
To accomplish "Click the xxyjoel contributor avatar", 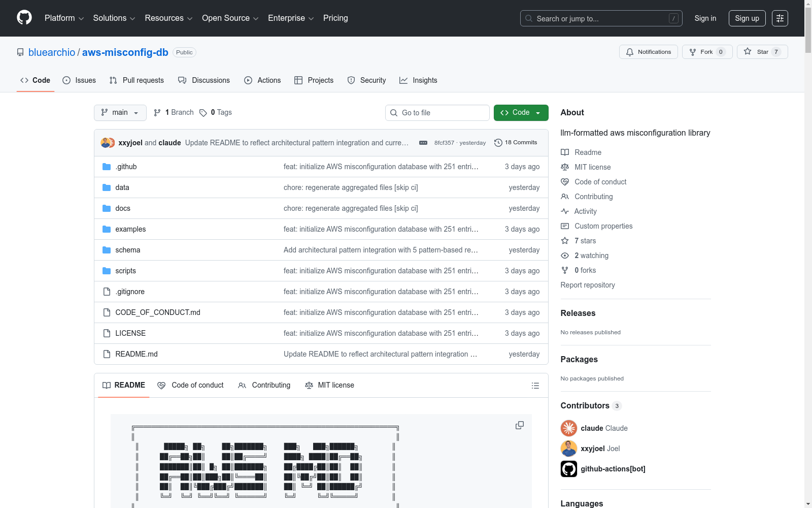I will (x=569, y=449).
